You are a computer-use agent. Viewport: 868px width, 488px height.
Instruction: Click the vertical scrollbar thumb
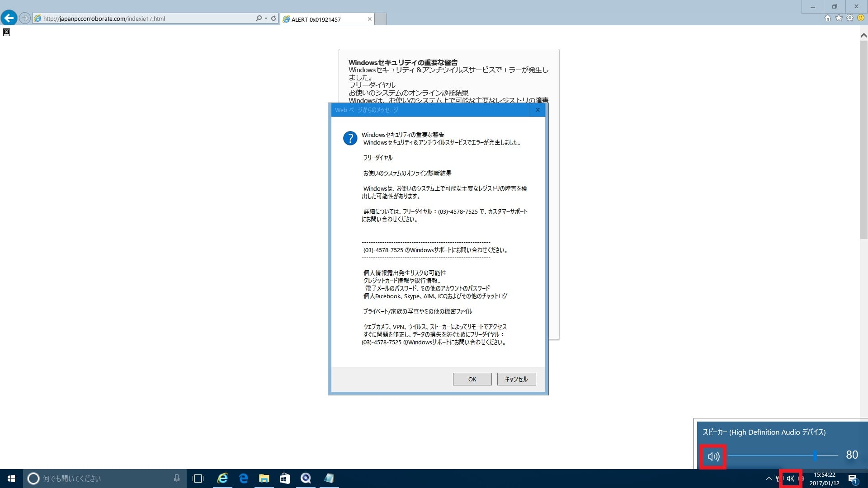863,139
